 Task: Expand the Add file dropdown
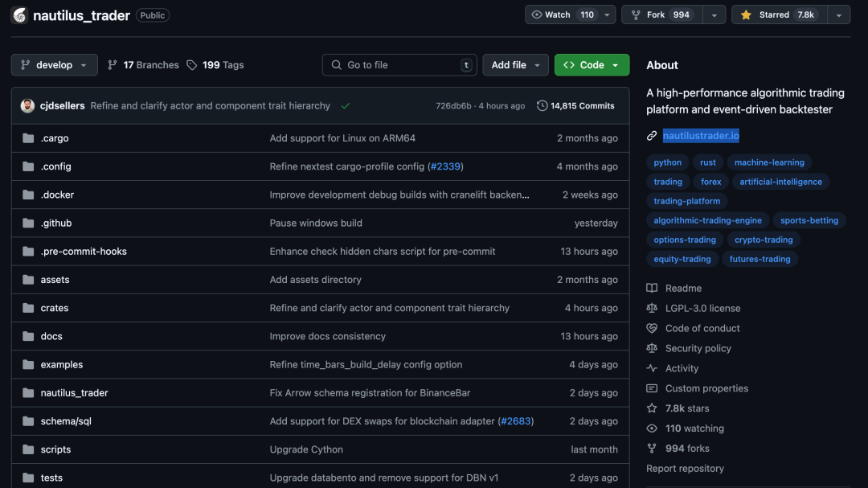tap(515, 65)
